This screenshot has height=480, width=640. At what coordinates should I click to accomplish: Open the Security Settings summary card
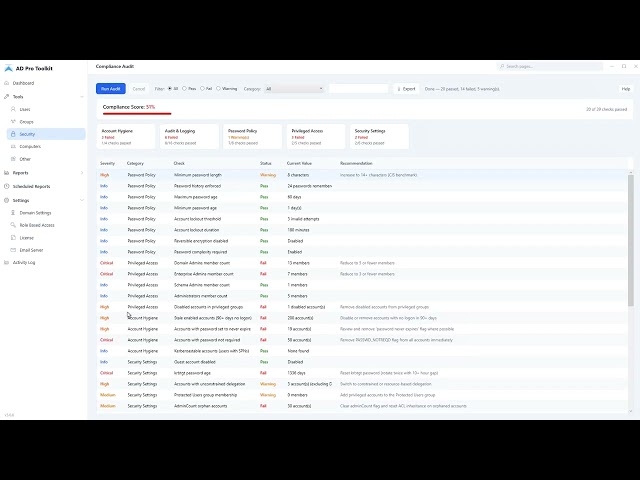click(x=379, y=137)
